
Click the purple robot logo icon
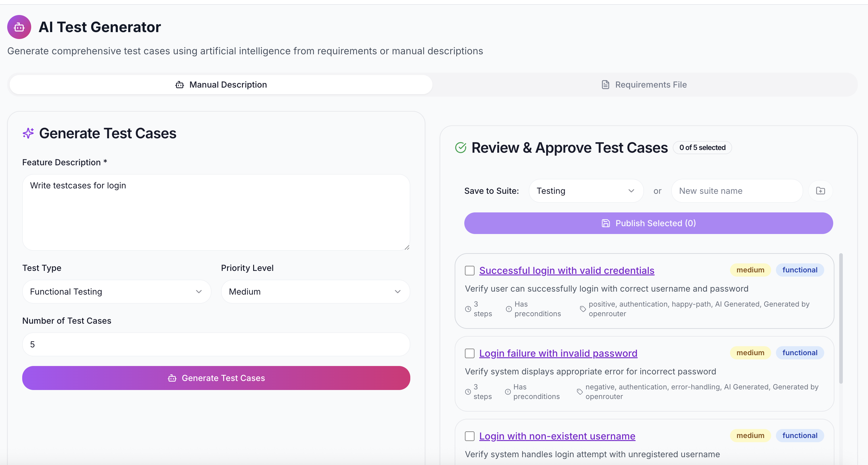click(x=19, y=27)
